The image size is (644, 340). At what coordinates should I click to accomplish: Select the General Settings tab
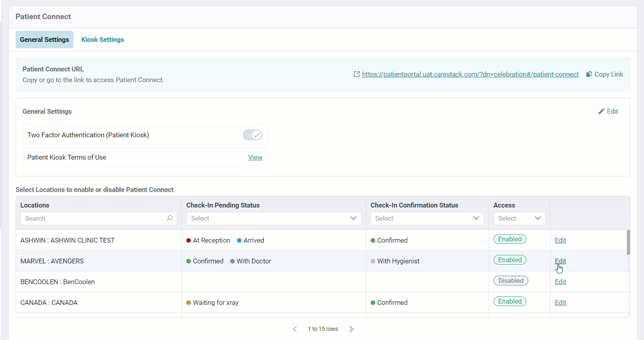pos(44,40)
